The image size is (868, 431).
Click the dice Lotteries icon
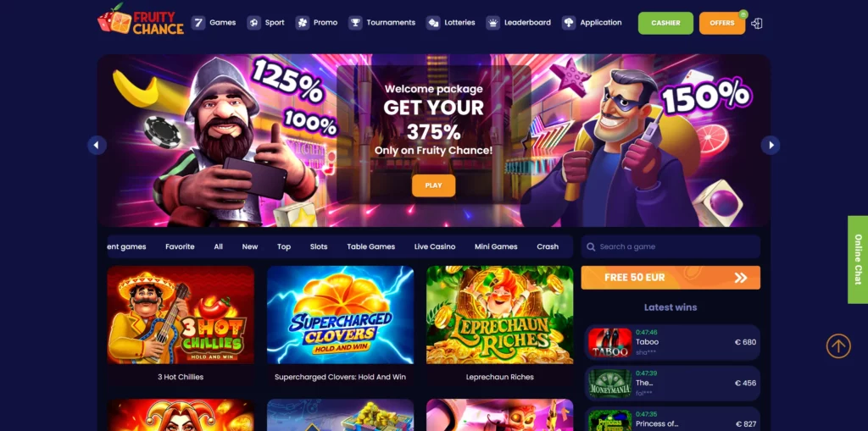pyautogui.click(x=433, y=23)
